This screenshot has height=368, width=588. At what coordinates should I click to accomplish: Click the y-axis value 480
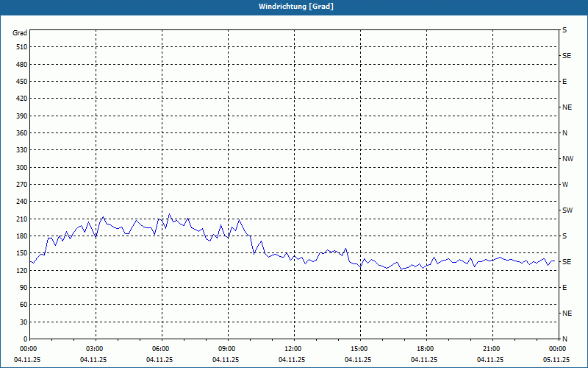tap(22, 65)
